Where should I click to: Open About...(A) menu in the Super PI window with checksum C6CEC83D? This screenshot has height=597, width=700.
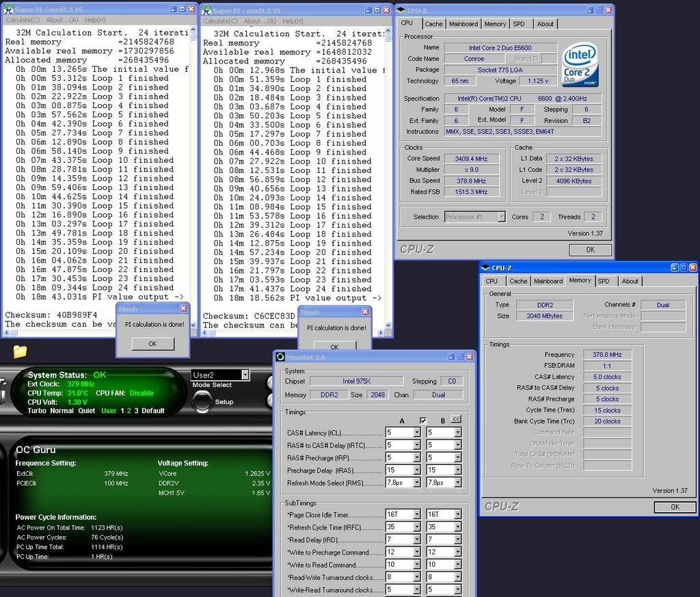coord(260,21)
